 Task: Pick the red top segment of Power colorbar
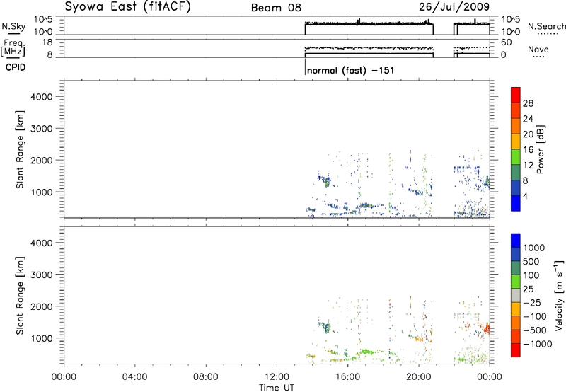[516, 95]
